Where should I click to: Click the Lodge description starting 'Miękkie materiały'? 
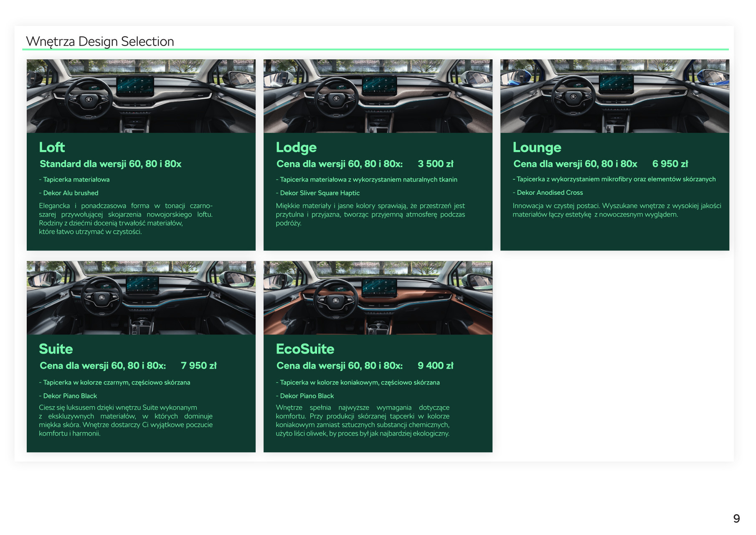coord(370,214)
